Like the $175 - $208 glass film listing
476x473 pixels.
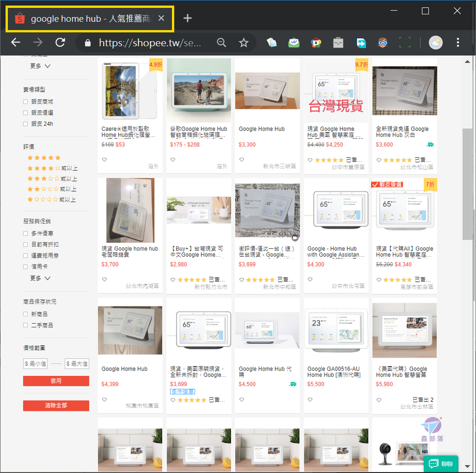click(x=173, y=160)
